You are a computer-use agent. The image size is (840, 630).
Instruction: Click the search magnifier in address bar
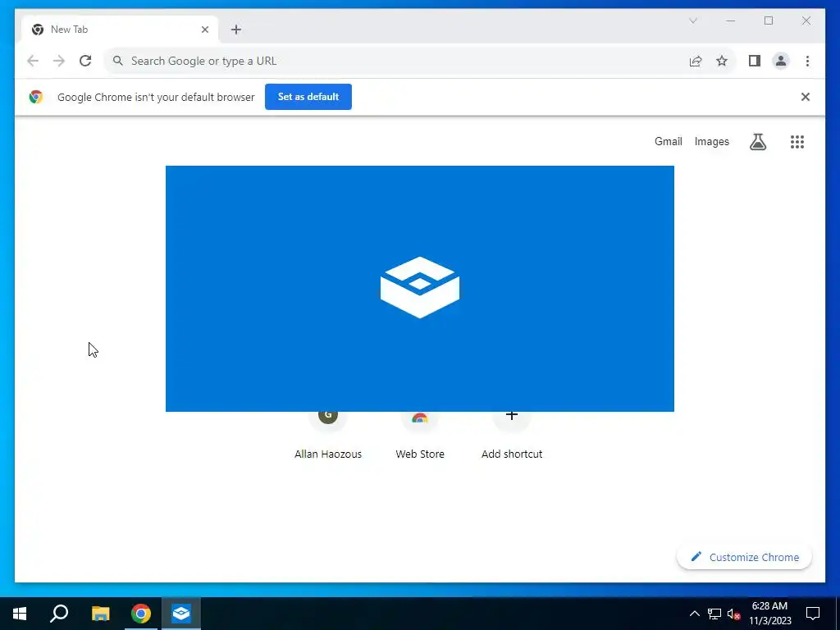click(118, 61)
